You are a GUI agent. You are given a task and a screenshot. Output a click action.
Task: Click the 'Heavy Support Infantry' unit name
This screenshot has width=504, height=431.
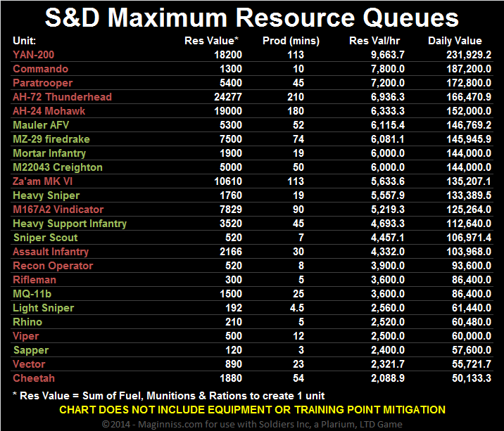(x=70, y=224)
